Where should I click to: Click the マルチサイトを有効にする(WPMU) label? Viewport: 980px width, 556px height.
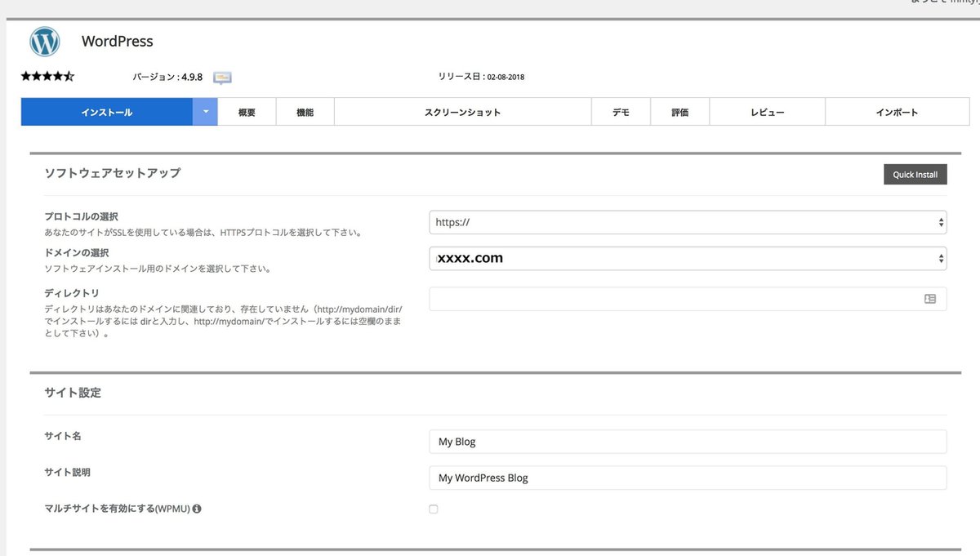[x=117, y=509]
